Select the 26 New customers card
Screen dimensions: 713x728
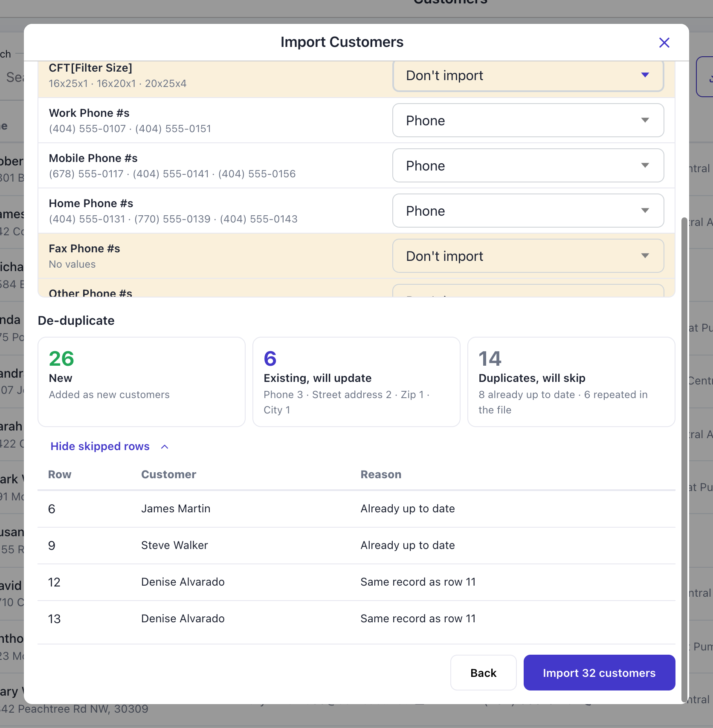[142, 382]
